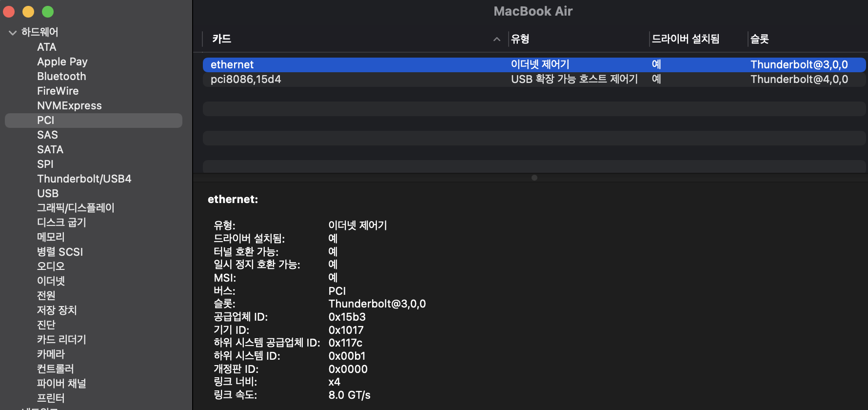Sort table by 카드 column header
Image resolution: width=868 pixels, height=410 pixels.
tap(221, 39)
